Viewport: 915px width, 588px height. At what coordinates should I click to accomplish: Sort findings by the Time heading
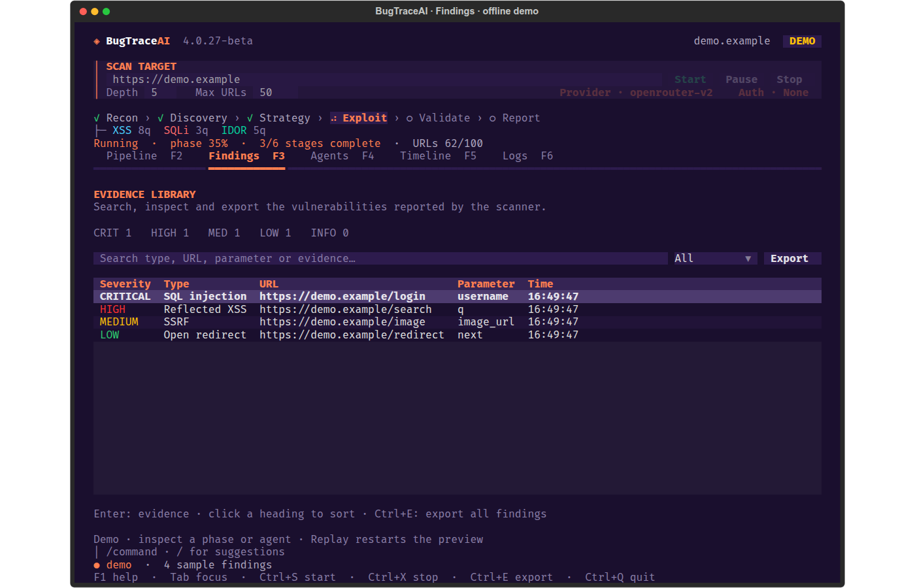point(541,284)
